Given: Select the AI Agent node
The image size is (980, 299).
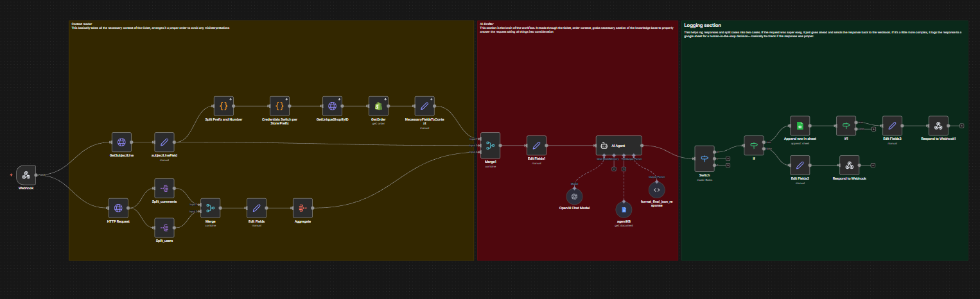Looking at the screenshot, I should point(618,146).
